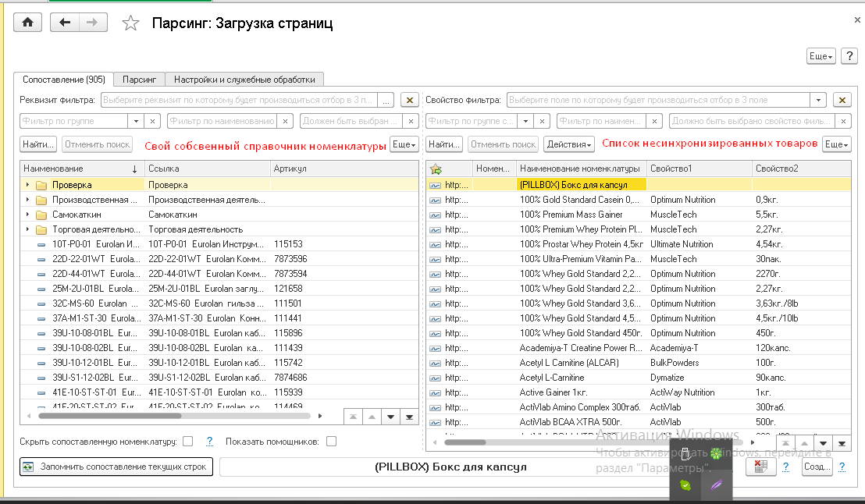Expand the Самокаткин folder node
Image resolution: width=865 pixels, height=504 pixels.
click(x=28, y=215)
